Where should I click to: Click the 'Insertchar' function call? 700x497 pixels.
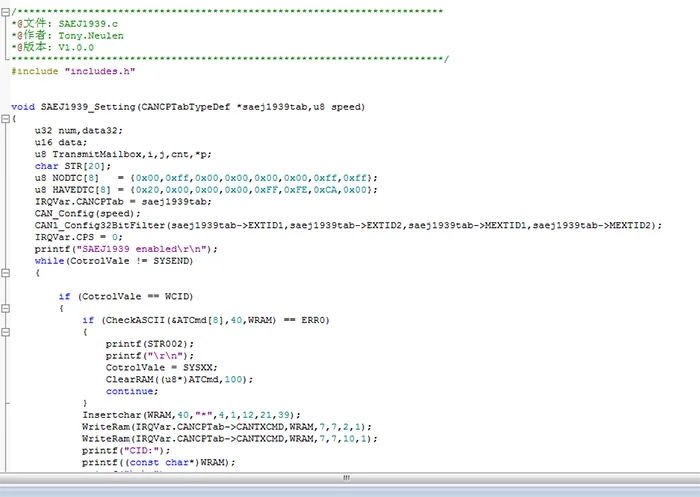(112, 415)
